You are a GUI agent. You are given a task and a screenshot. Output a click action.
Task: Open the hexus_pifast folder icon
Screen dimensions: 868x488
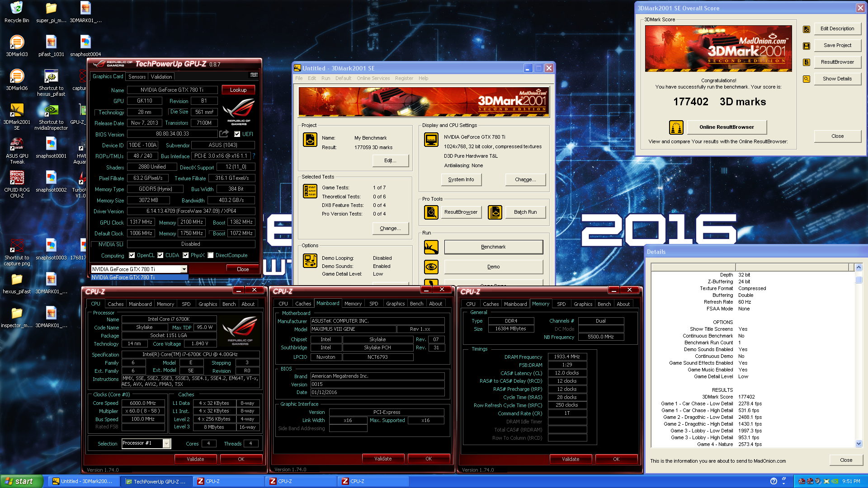17,283
